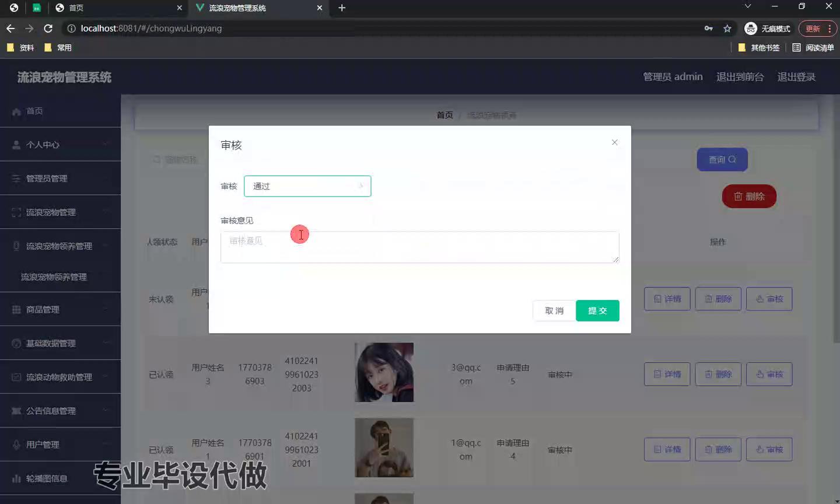Click the password key icon in address bar

709,29
